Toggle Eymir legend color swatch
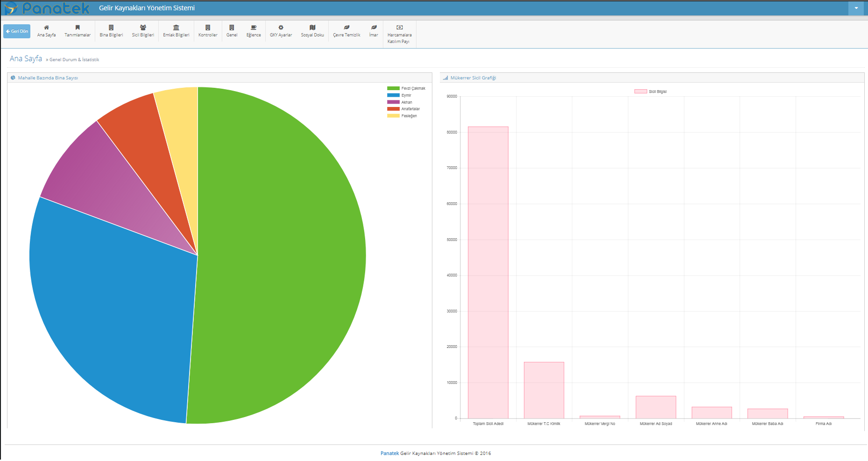Screen dimensions: 868x461 [x=393, y=95]
